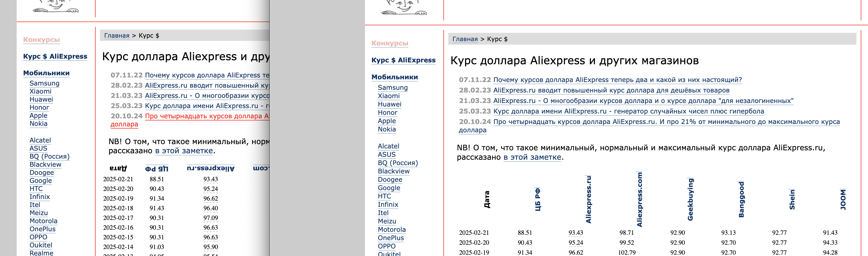Go to Главная breadcrumb on right page

point(465,39)
